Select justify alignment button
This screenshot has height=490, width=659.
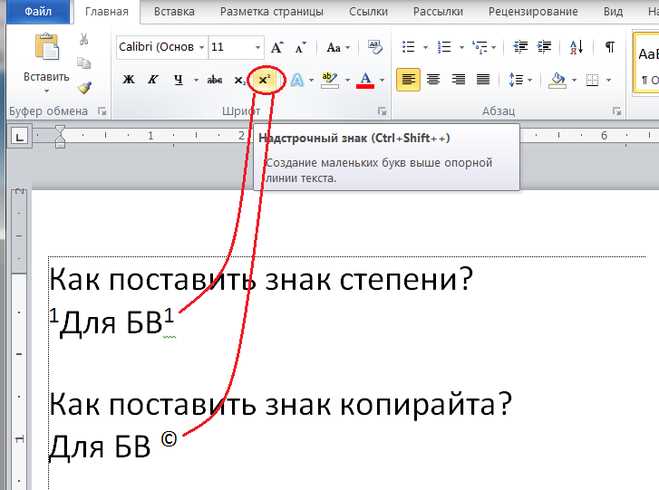[x=483, y=79]
